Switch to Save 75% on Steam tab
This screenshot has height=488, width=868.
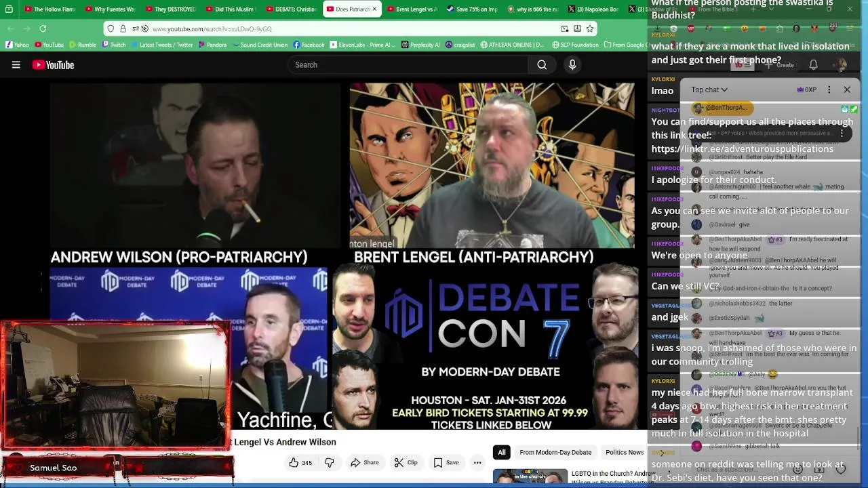(471, 9)
